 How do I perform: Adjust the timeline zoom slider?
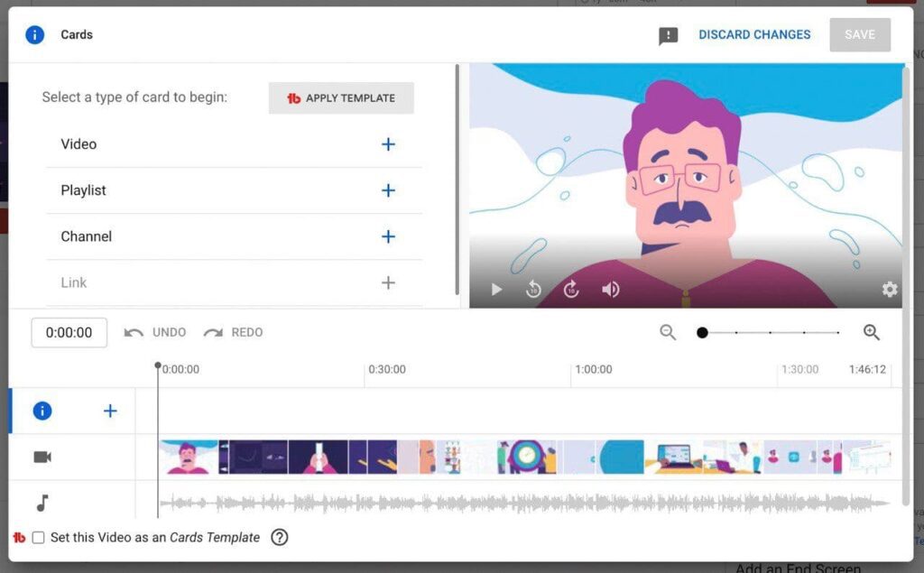pos(703,332)
